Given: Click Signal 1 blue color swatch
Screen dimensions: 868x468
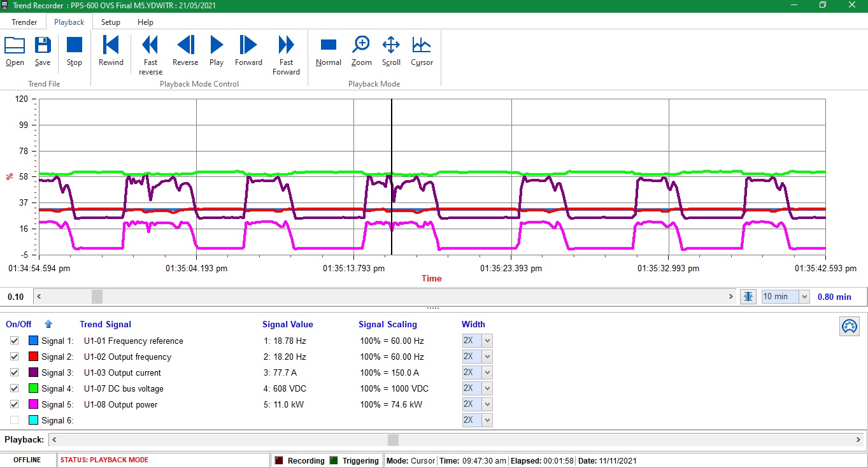Looking at the screenshot, I should click(33, 341).
